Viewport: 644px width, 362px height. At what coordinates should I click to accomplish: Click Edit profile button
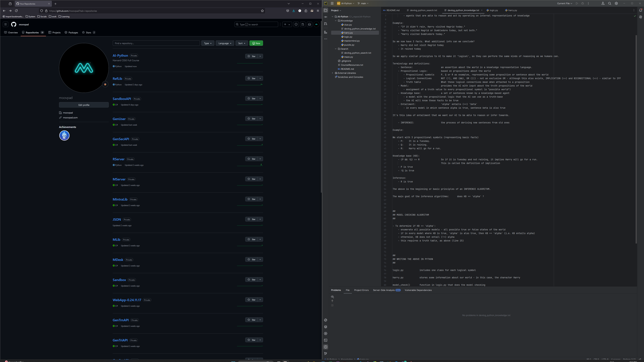84,105
